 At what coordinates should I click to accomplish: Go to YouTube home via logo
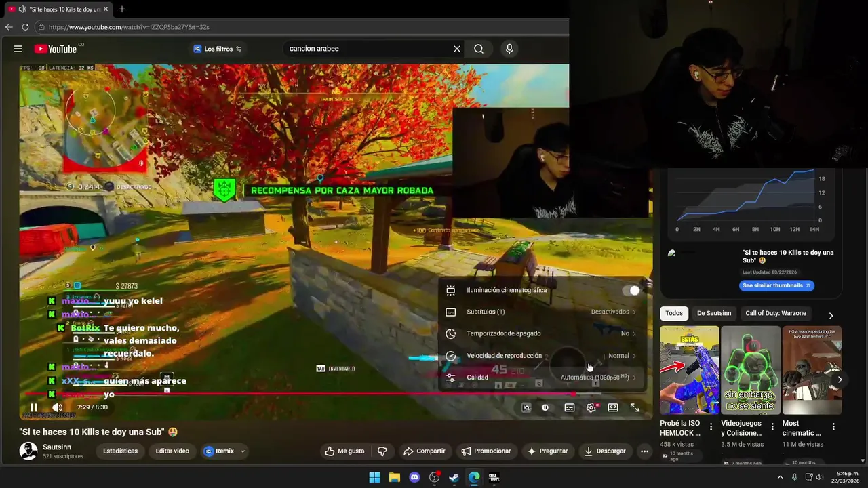[56, 49]
